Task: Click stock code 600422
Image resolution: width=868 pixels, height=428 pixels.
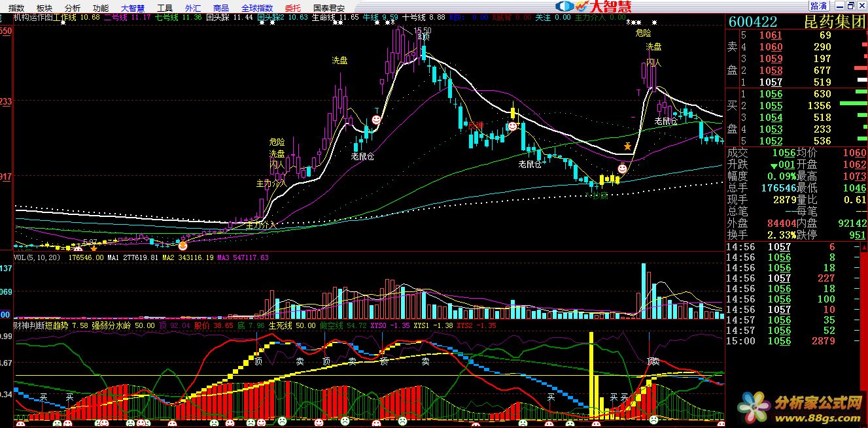Action: [754, 22]
